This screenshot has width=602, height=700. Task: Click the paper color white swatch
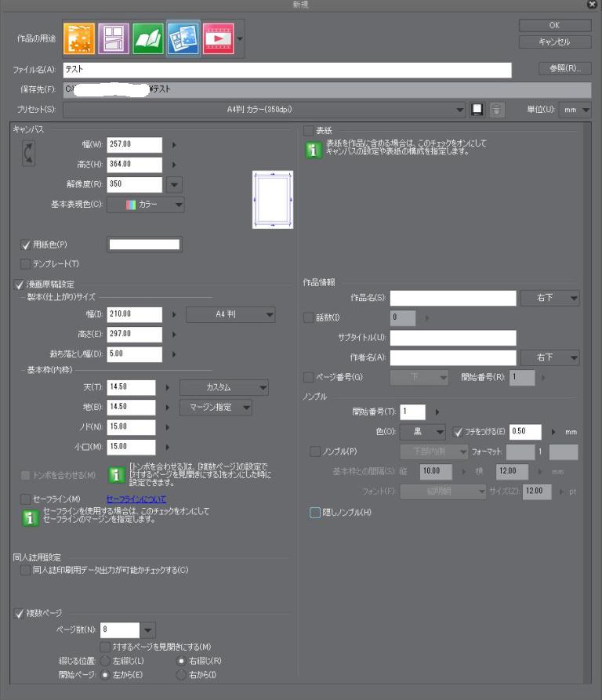click(144, 245)
